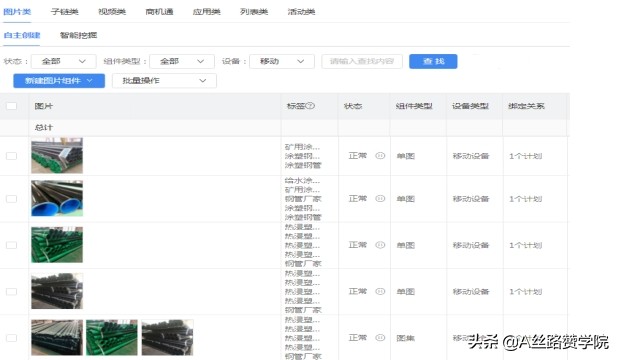Click the 给水涂 tag in second row
The image size is (619, 360).
point(302,181)
